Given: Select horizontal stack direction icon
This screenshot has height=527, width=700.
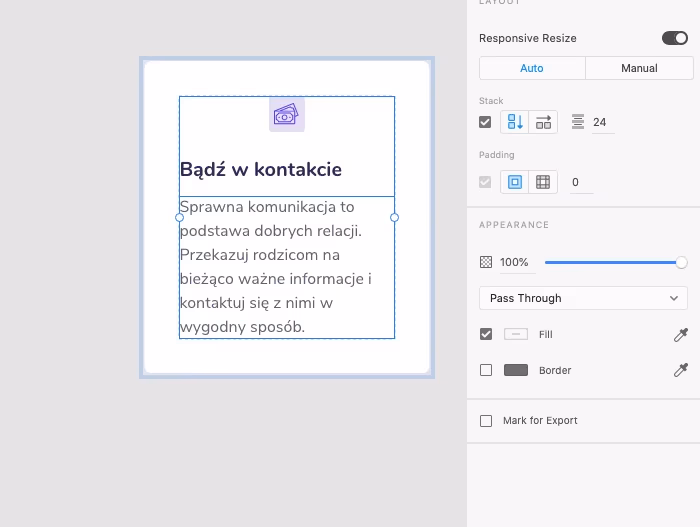Looking at the screenshot, I should (x=543, y=122).
